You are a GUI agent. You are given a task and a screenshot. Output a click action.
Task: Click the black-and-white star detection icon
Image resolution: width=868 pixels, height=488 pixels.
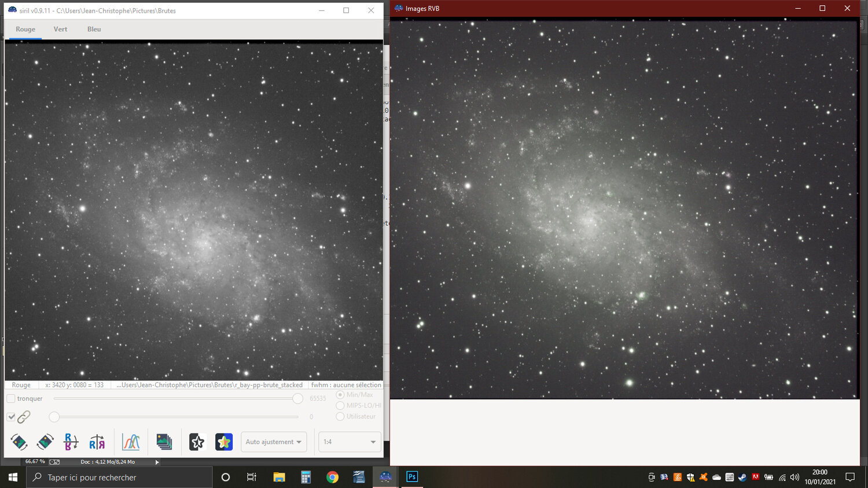click(197, 442)
